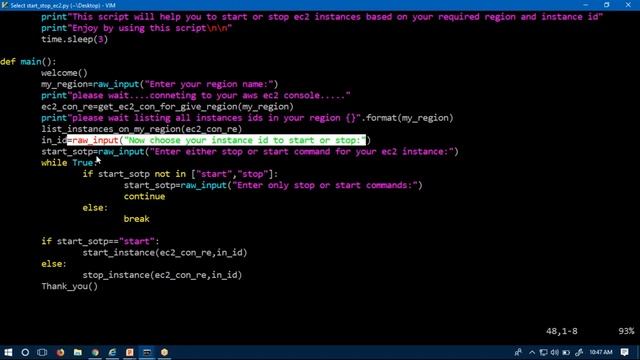Check battery status tray icon
Image resolution: width=640 pixels, height=360 pixels.
click(566, 352)
